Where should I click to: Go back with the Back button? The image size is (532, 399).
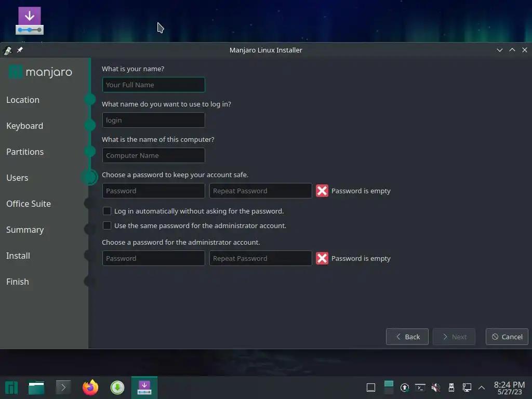(407, 337)
